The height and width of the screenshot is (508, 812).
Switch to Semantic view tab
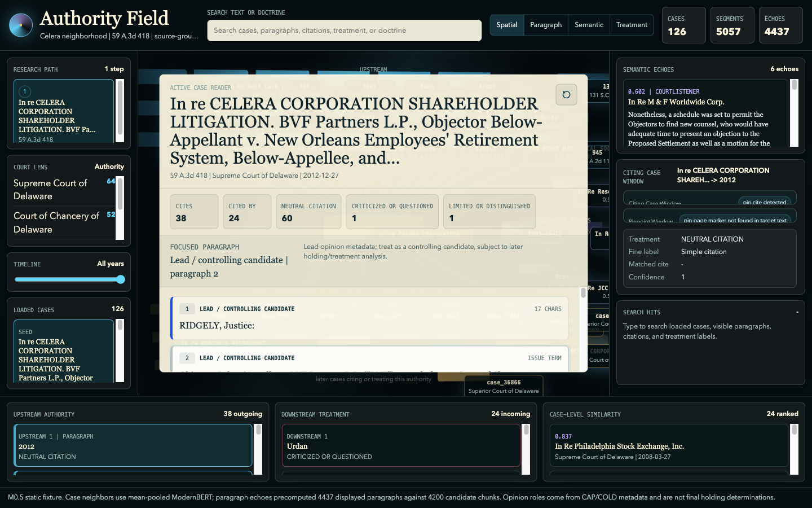(x=589, y=25)
